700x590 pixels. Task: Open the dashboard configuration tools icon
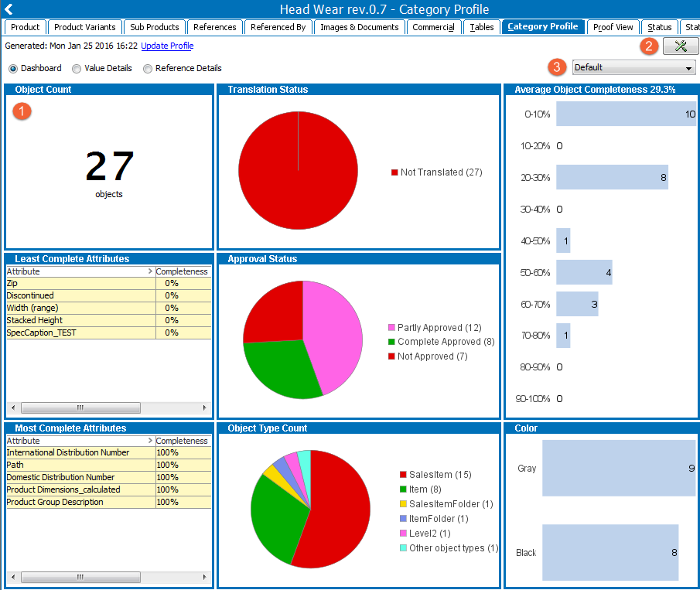tap(681, 46)
